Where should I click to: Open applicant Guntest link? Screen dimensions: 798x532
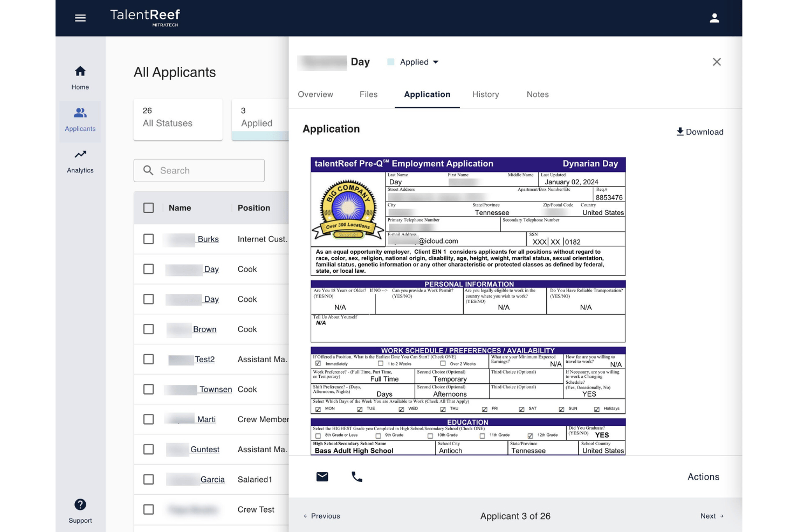point(205,449)
